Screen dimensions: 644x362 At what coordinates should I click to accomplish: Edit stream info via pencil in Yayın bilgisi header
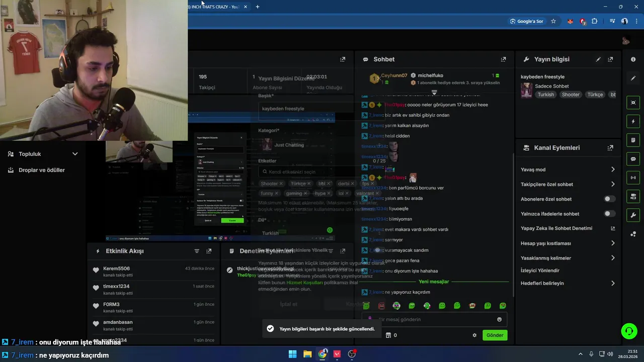[x=598, y=59]
